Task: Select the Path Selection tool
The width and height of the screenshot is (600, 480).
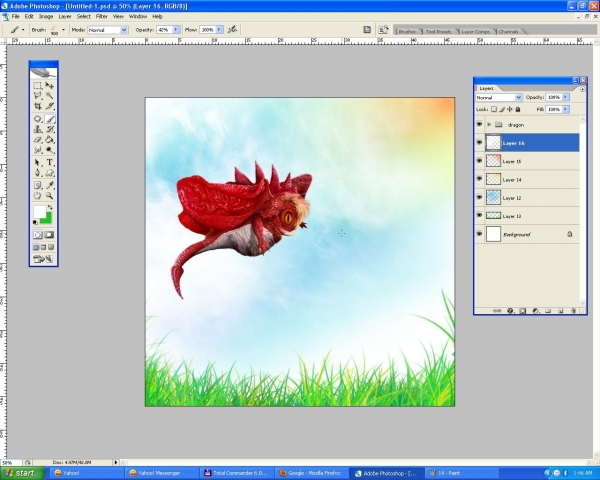Action: coord(38,162)
